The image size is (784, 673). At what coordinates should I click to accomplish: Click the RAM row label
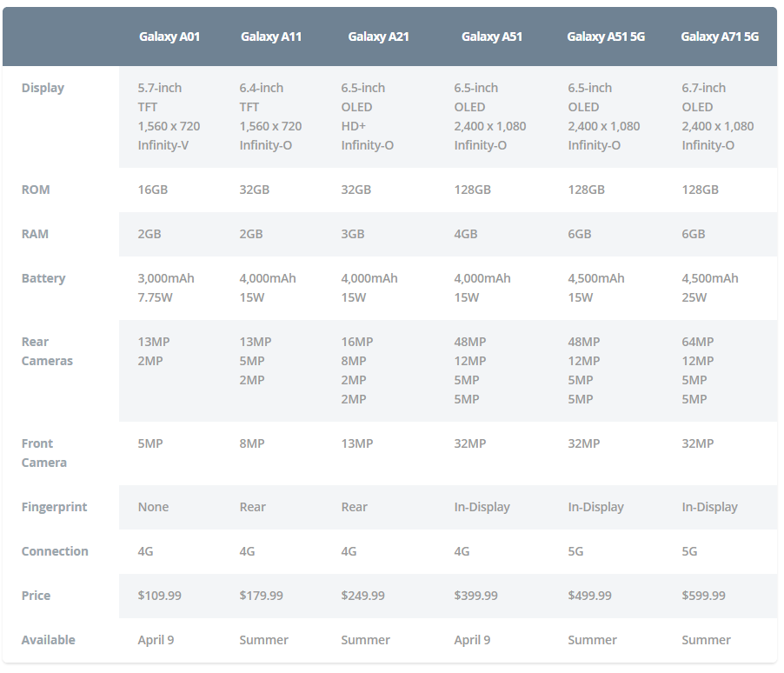click(35, 234)
